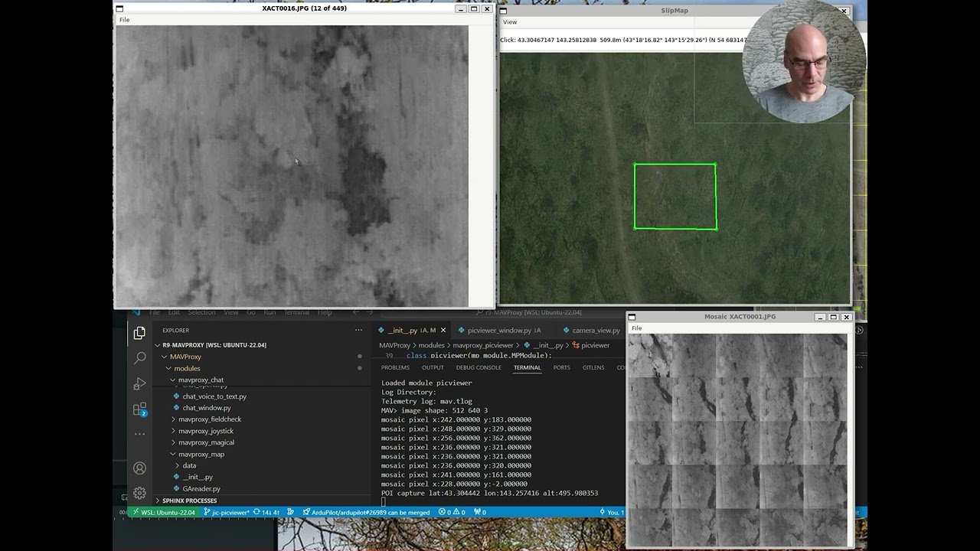The height and width of the screenshot is (551, 980).
Task: Open window menu icon of SlipMap window
Action: pyautogui.click(x=503, y=11)
